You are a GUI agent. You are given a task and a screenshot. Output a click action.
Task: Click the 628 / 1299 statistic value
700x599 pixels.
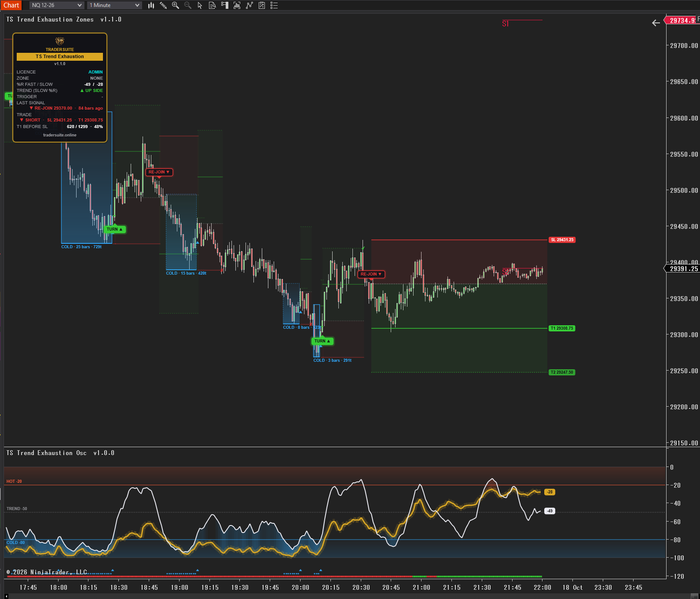coord(77,127)
